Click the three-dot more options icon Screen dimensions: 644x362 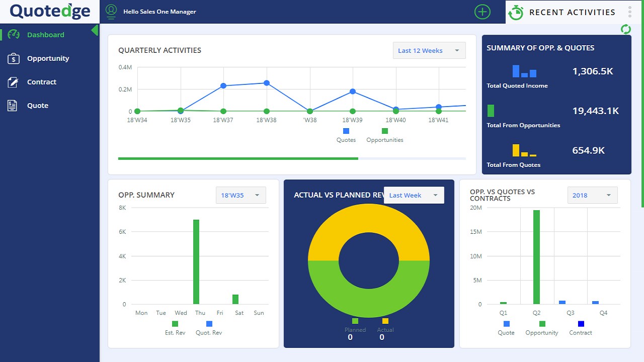point(630,12)
